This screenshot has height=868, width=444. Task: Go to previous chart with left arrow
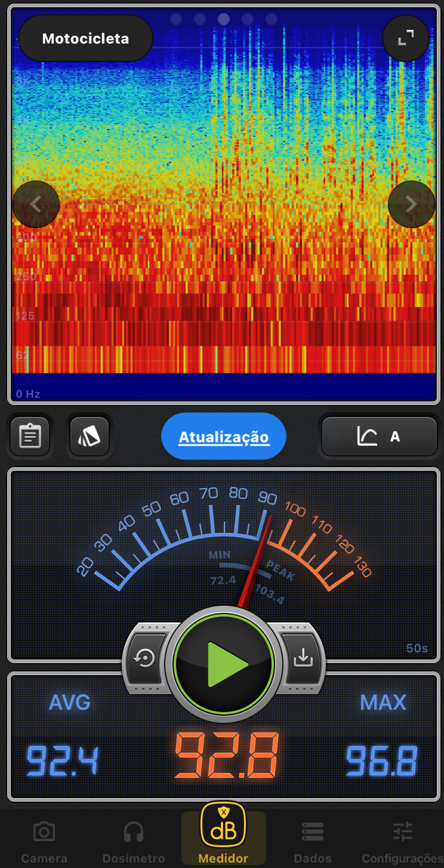pos(36,204)
